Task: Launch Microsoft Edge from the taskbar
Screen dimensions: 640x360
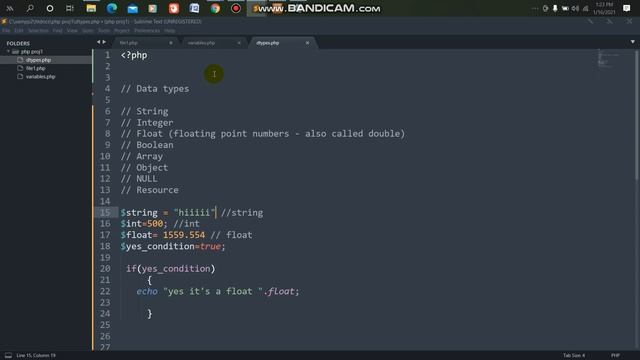Action: coord(112,8)
